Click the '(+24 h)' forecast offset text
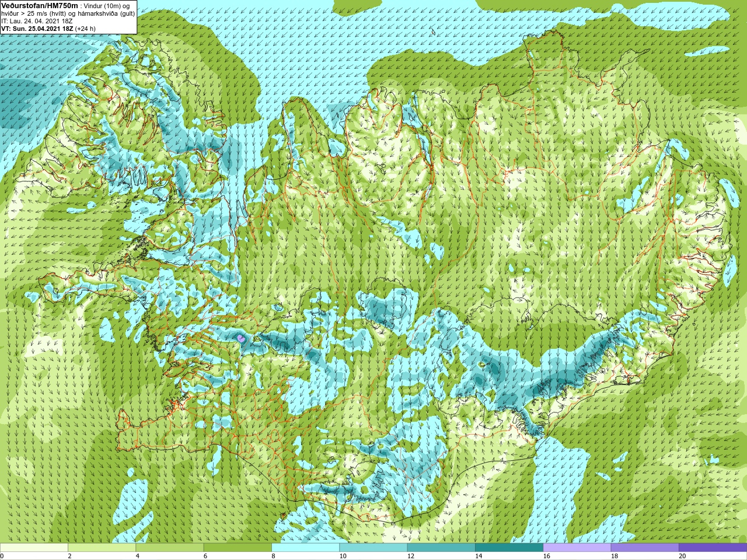This screenshot has height=560, width=747. 85,29
